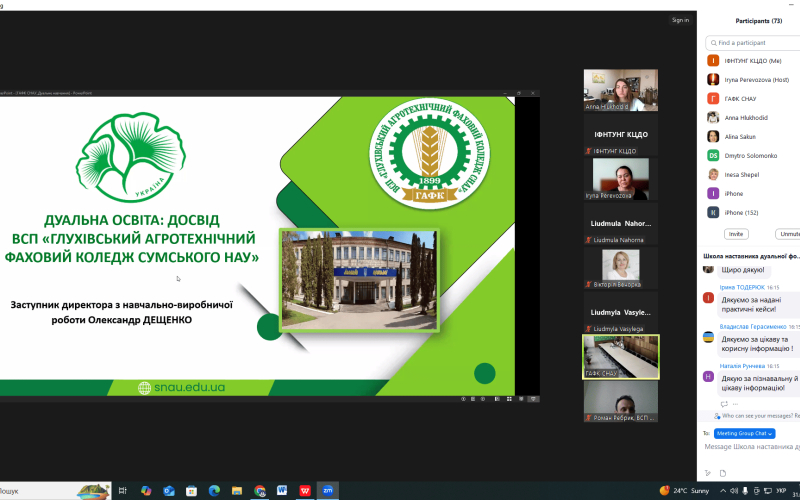Open text formatting options in the chat
This screenshot has height=500, width=800.
click(708, 473)
